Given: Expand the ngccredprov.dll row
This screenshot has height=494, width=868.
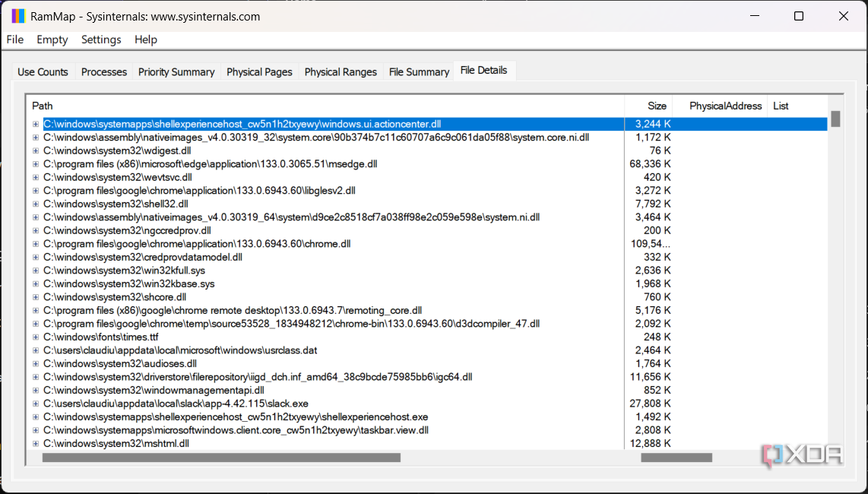Looking at the screenshot, I should tap(36, 230).
